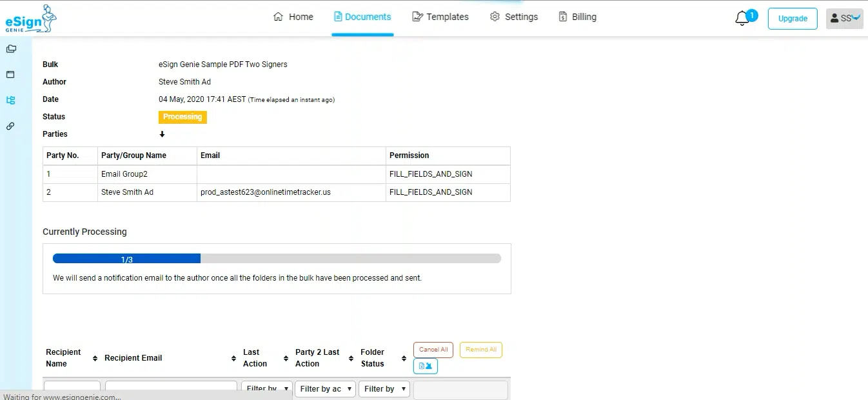Click the 1/3 processing progress bar
The image size is (868, 400).
pos(277,259)
